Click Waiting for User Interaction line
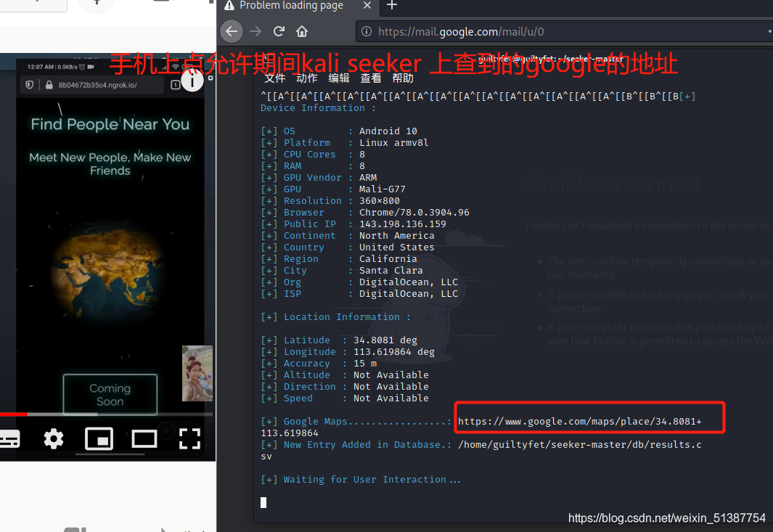 coord(361,479)
